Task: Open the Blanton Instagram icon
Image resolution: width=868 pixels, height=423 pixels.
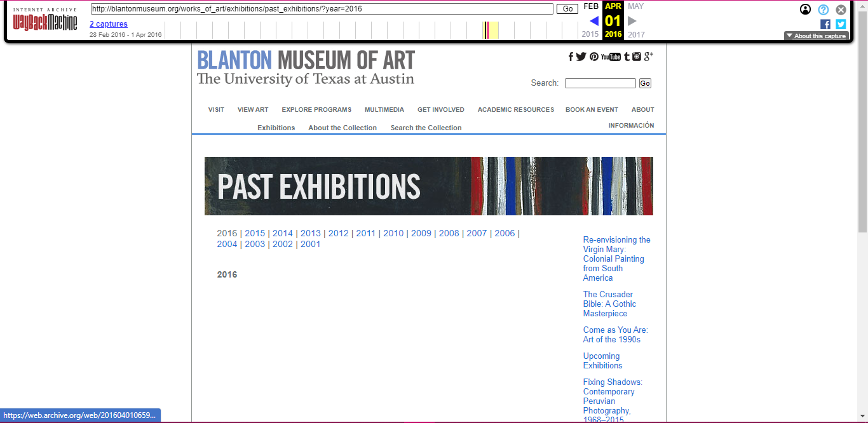Action: coord(637,57)
